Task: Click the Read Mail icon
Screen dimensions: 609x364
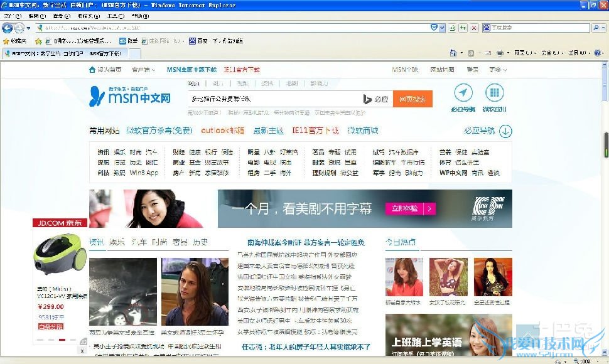Action: click(488, 53)
